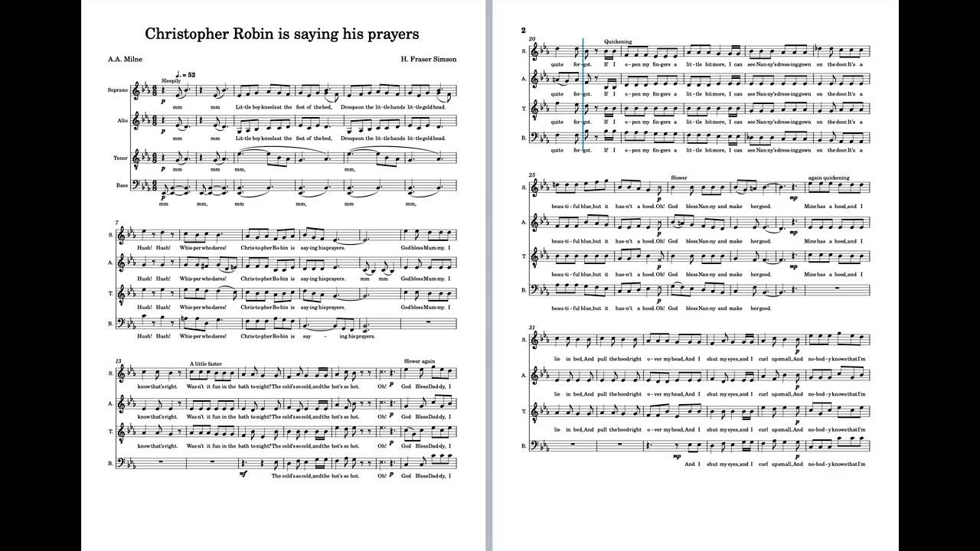980x551 pixels.
Task: Click the blue playback cursor line
Action: pos(583,98)
